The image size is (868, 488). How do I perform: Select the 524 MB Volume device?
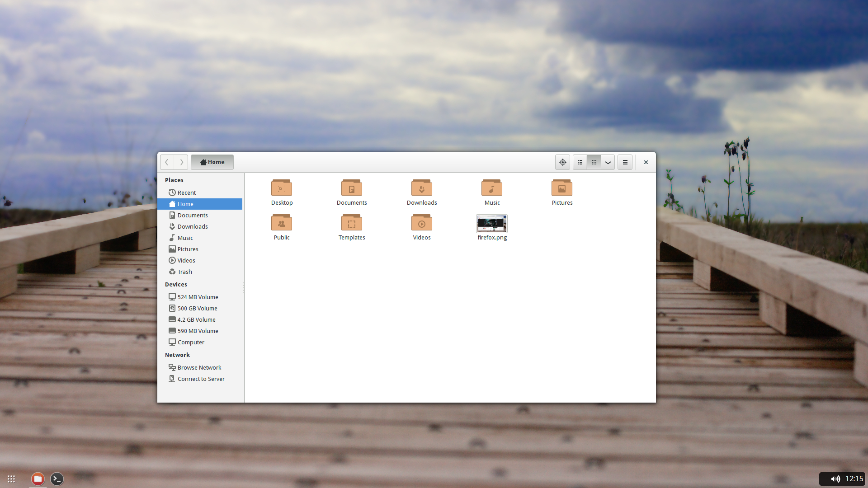point(200,297)
